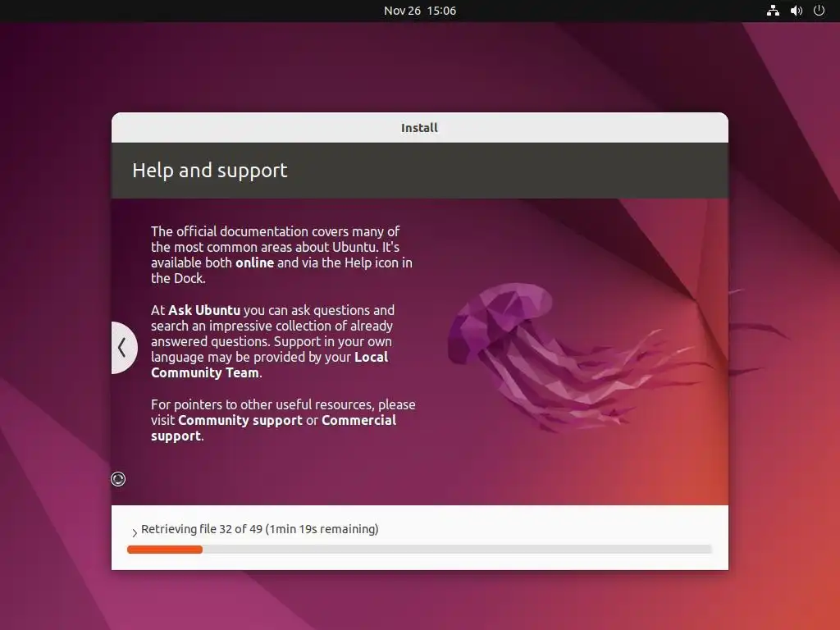Open the 'Ask Ubuntu' link

(x=204, y=310)
